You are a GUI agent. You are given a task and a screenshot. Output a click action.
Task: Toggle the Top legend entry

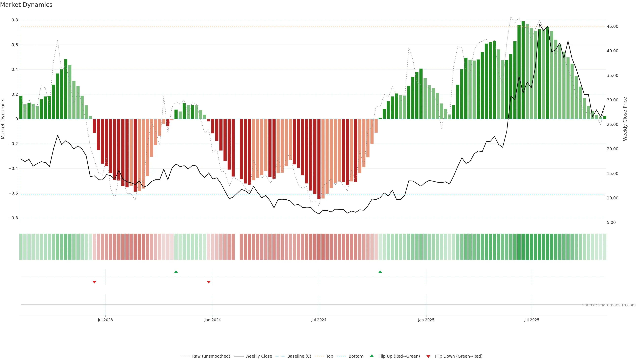coord(330,356)
